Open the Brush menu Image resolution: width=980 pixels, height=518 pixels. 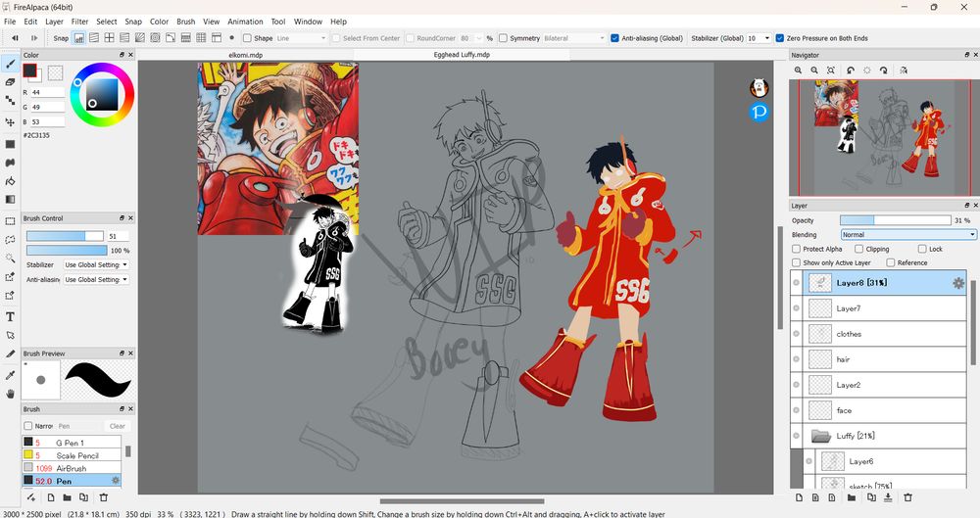pos(185,22)
